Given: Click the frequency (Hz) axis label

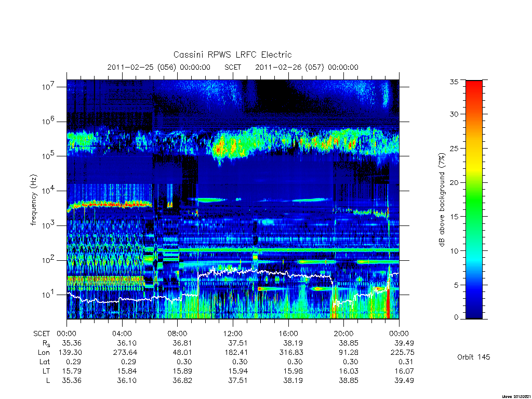Looking at the screenshot, I should (33, 200).
